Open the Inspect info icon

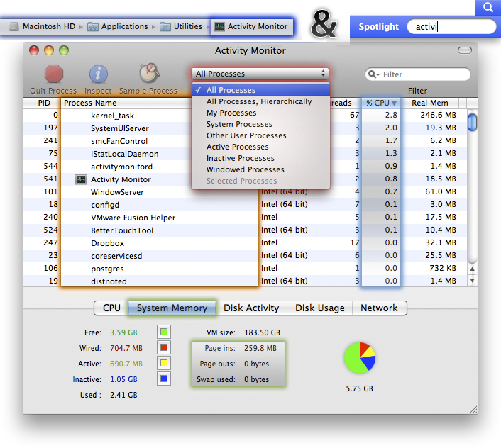[x=98, y=74]
